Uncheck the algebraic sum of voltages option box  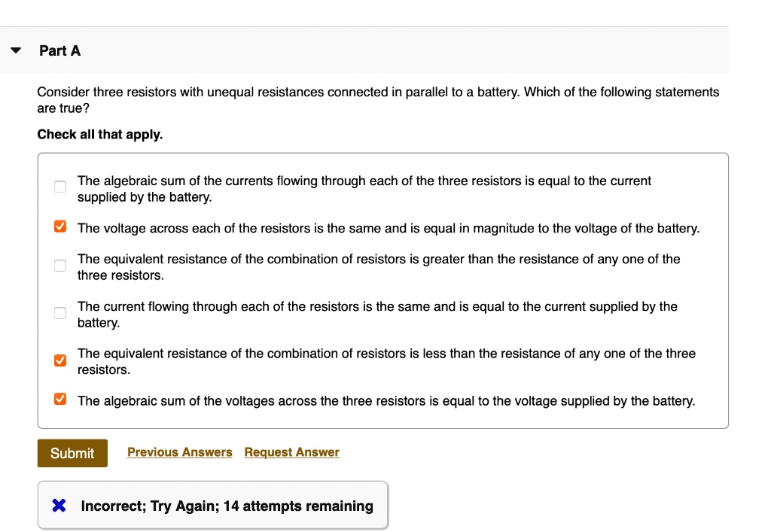click(60, 400)
